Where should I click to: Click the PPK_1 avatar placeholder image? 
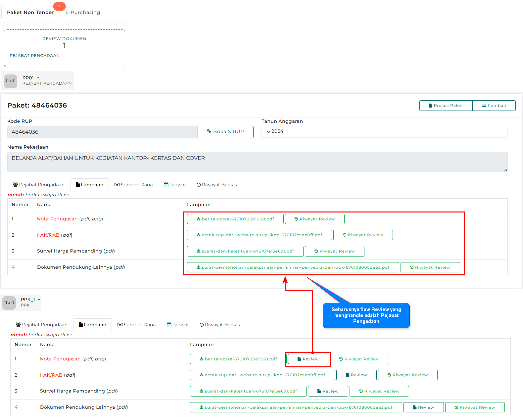9,303
